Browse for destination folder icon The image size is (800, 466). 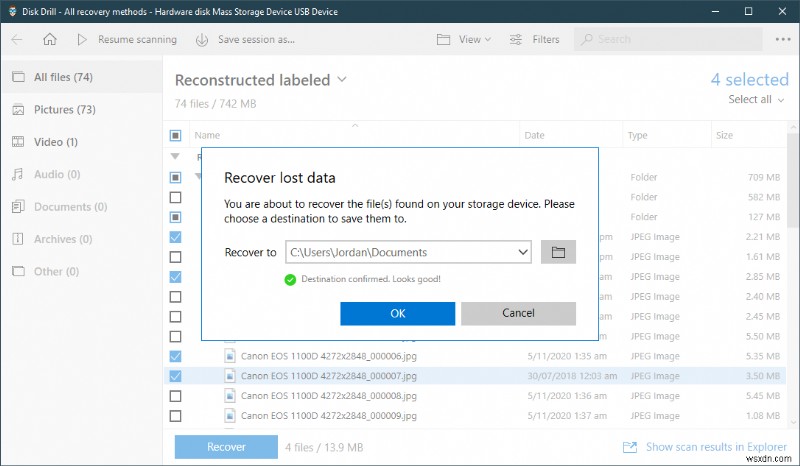[x=558, y=252]
